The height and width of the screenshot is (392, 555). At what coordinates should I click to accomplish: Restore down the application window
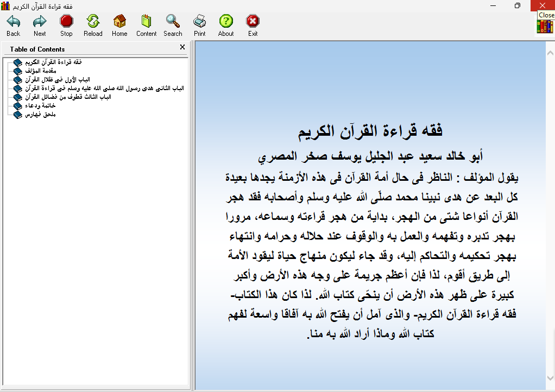[518, 5]
